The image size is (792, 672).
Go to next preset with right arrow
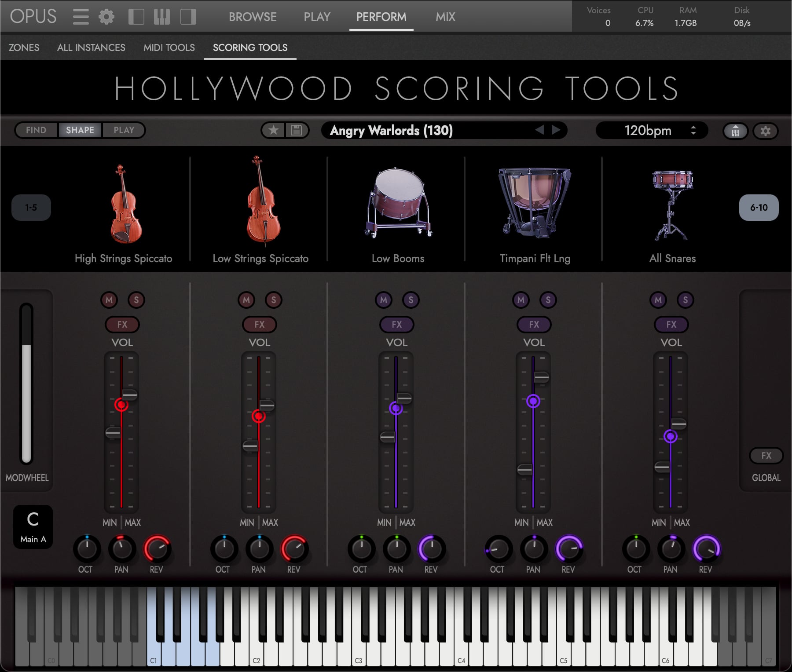556,130
